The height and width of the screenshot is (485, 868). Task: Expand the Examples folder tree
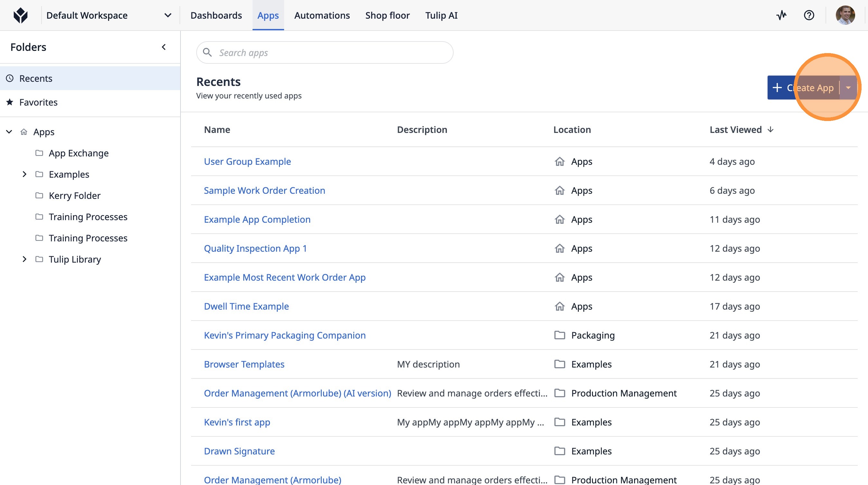[x=24, y=174]
